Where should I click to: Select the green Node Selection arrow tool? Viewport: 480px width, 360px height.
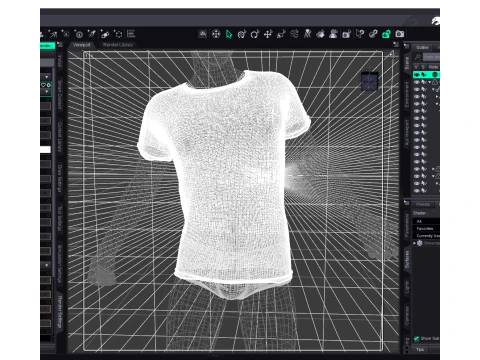pyautogui.click(x=229, y=34)
